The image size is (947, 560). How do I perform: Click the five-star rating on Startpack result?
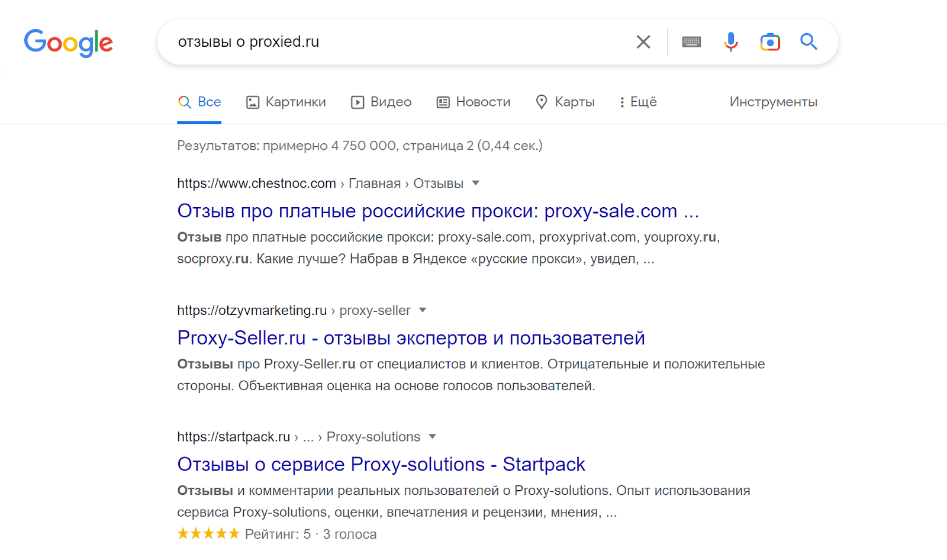208,533
